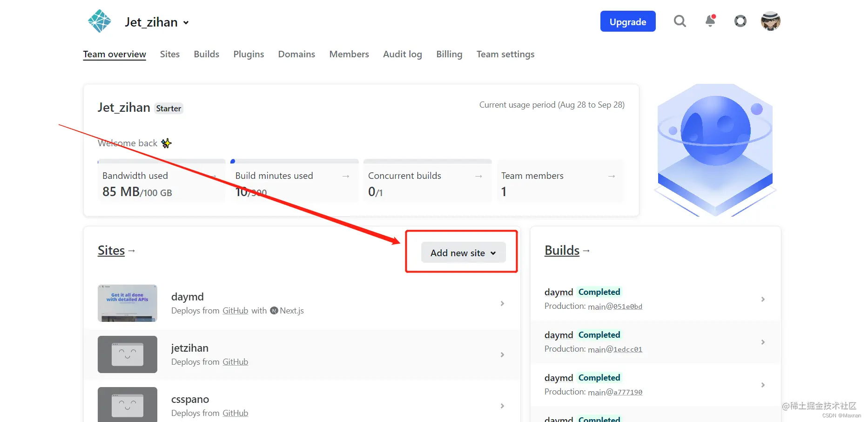Click the Next.js logo icon
This screenshot has height=422, width=868.
pos(274,311)
